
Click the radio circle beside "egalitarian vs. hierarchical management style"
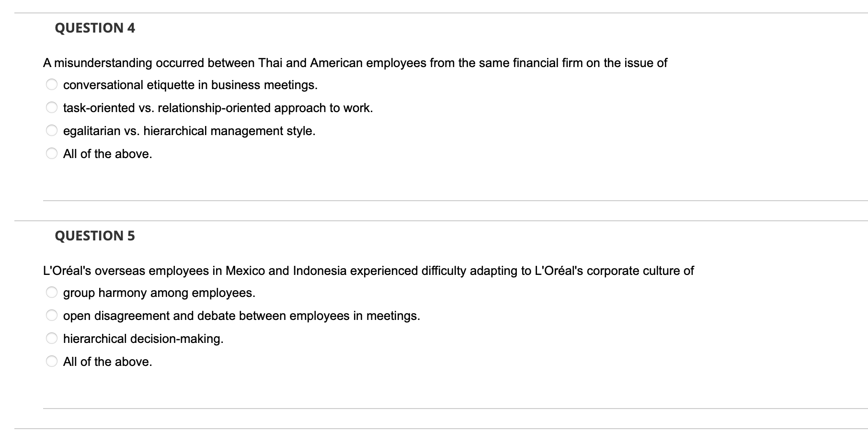pos(51,130)
